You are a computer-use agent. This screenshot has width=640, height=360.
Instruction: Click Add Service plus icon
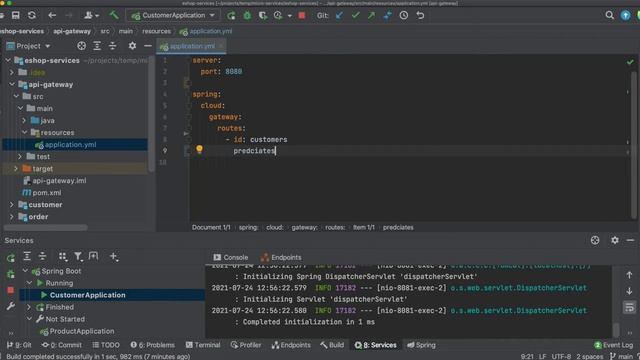(113, 256)
